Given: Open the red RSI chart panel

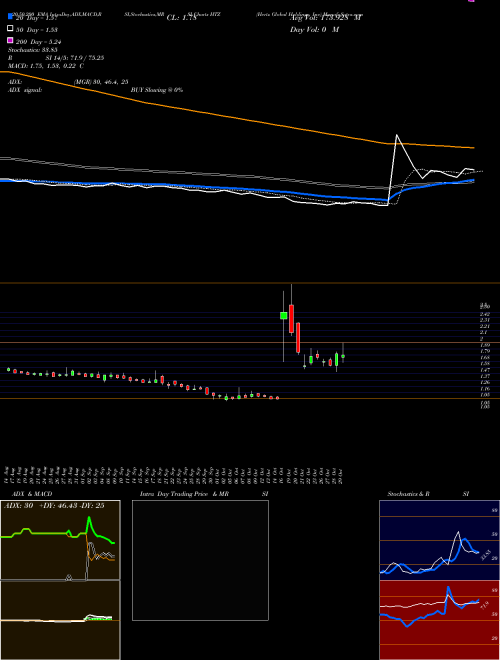Looking at the screenshot, I should point(439,620).
